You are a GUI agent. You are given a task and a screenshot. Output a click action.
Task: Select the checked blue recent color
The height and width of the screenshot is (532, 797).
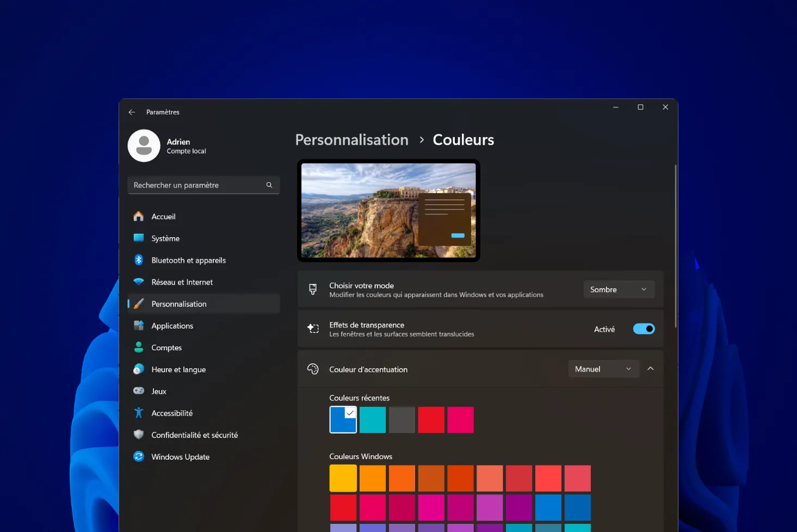343,420
